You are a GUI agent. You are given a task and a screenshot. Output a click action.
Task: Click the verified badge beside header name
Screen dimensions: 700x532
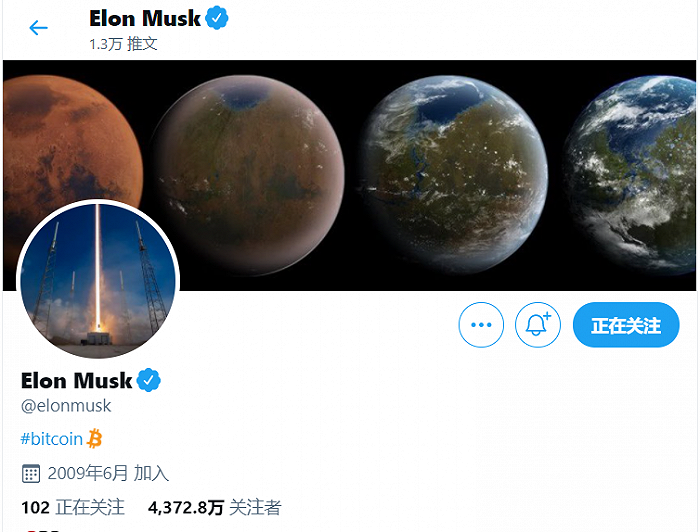pyautogui.click(x=217, y=18)
